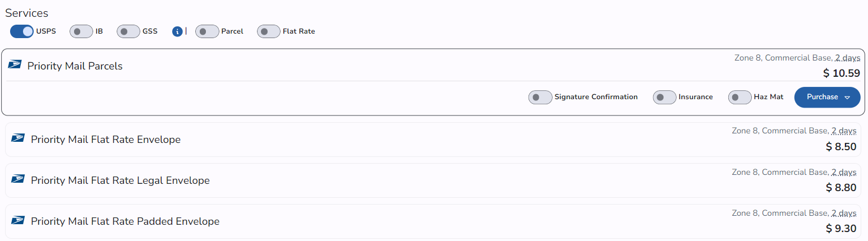Turn on the GSS toggle

click(x=128, y=31)
